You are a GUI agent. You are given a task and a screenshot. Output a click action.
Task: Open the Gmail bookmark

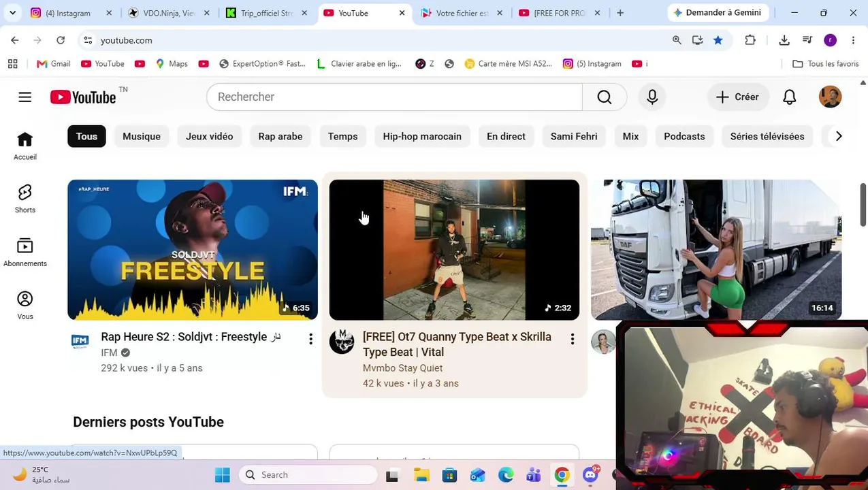(53, 64)
